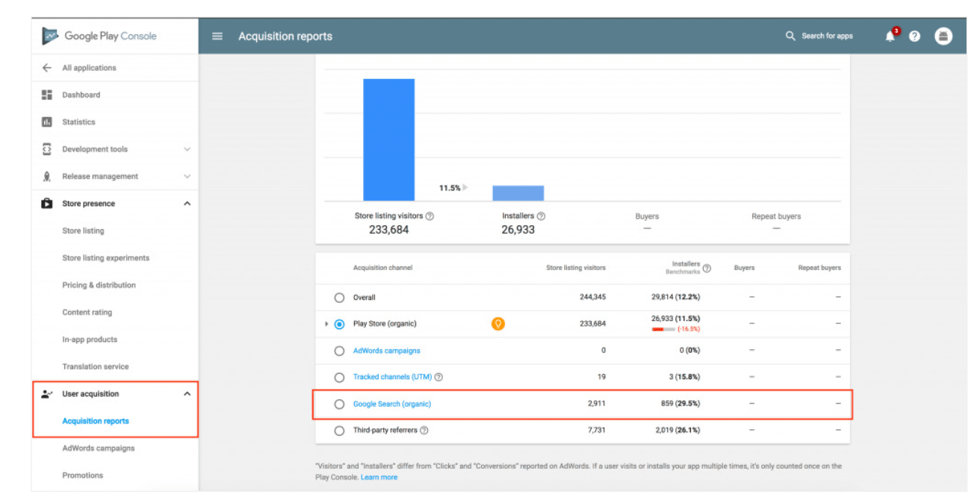Expand the Development tools chevron

187,149
